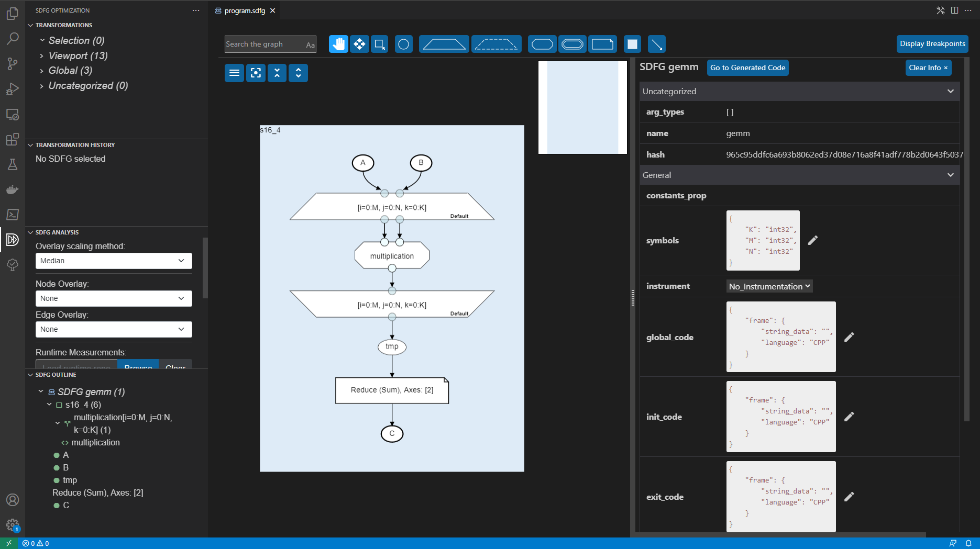980x549 pixels.
Task: Switch to the program.sdfg tab
Action: tap(245, 10)
